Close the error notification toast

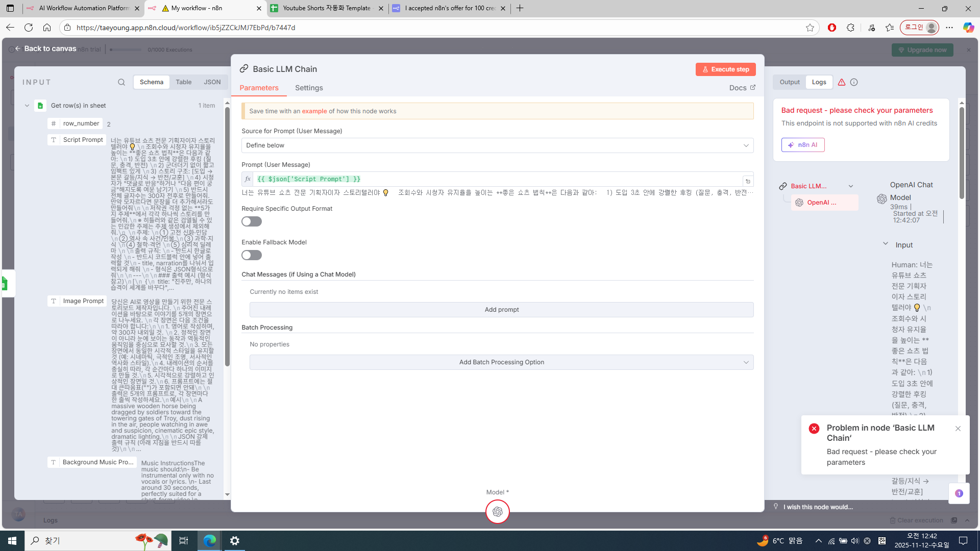[958, 429]
